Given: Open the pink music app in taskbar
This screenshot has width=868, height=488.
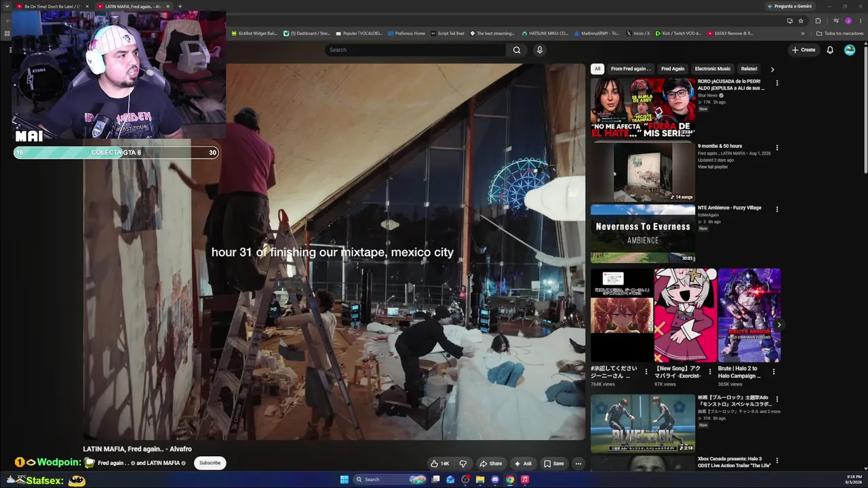Looking at the screenshot, I should click(525, 479).
